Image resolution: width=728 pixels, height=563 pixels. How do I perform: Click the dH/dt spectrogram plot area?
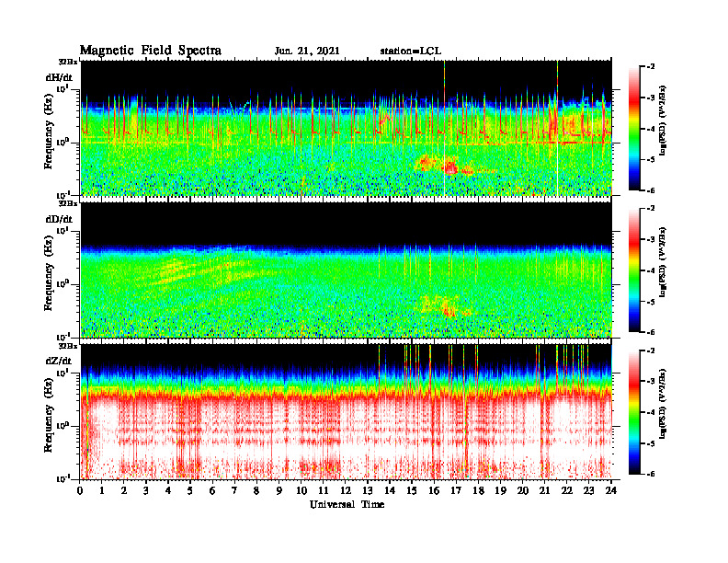347,128
